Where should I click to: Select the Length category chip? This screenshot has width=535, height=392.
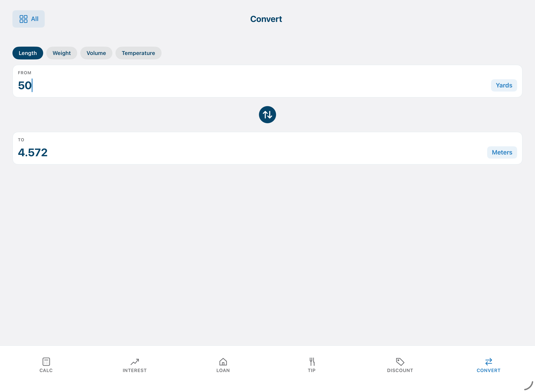[x=28, y=53]
